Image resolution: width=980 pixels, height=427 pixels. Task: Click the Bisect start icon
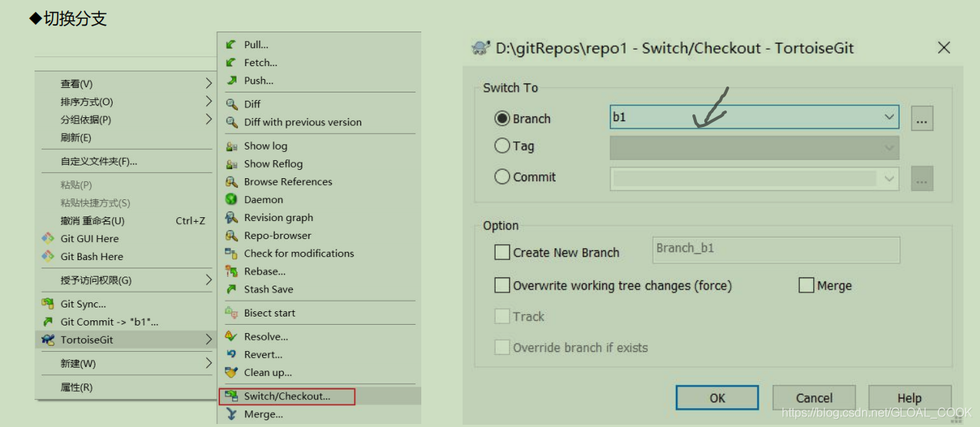[x=231, y=313]
